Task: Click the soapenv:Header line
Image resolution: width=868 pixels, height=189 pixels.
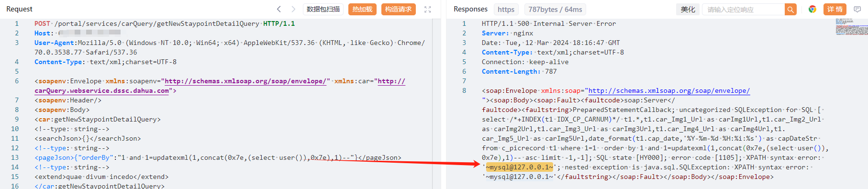Action: [68, 100]
